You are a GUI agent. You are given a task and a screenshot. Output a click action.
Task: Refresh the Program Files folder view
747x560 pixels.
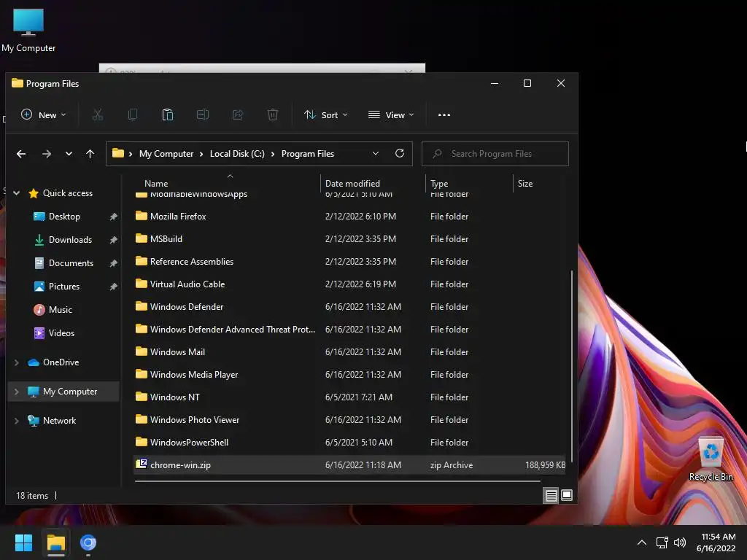400,153
